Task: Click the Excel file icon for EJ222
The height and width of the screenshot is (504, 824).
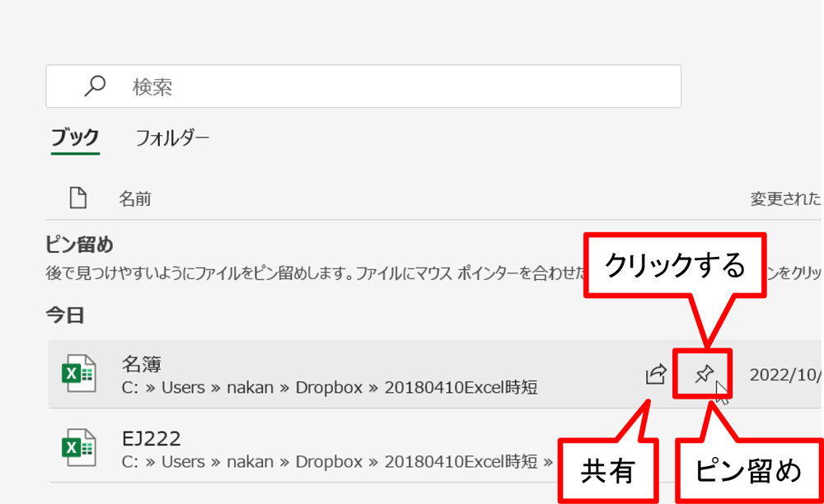Action: (x=79, y=448)
